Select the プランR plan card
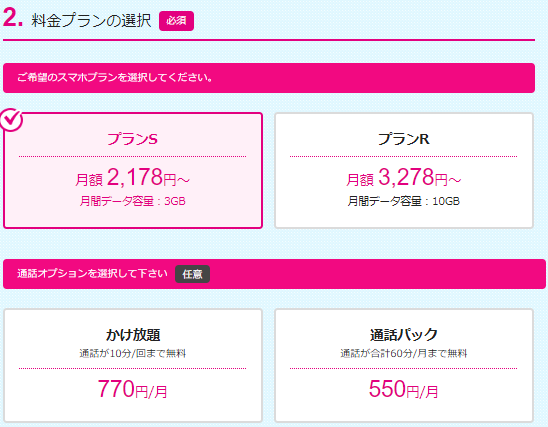 click(x=404, y=171)
